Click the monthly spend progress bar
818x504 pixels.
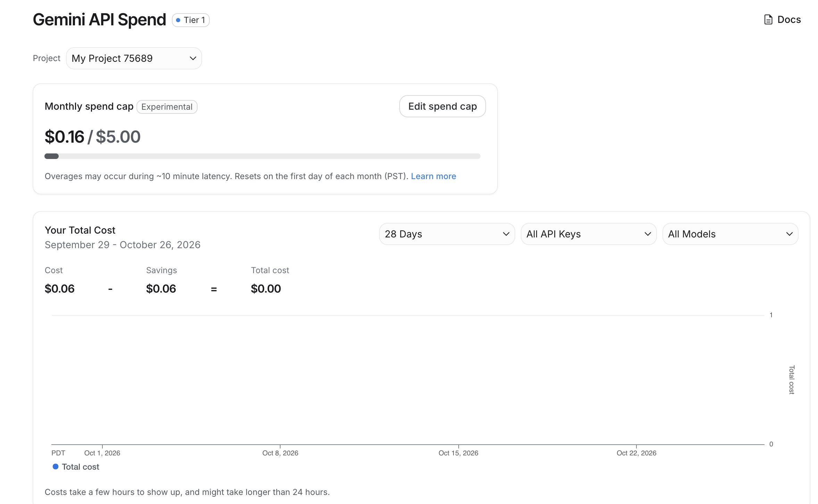(x=262, y=156)
